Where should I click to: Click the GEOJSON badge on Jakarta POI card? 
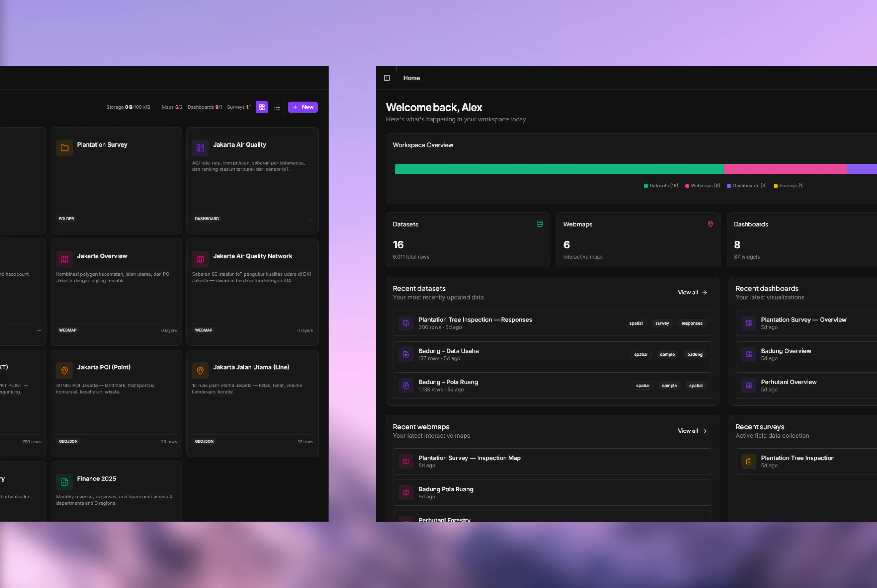coord(68,441)
